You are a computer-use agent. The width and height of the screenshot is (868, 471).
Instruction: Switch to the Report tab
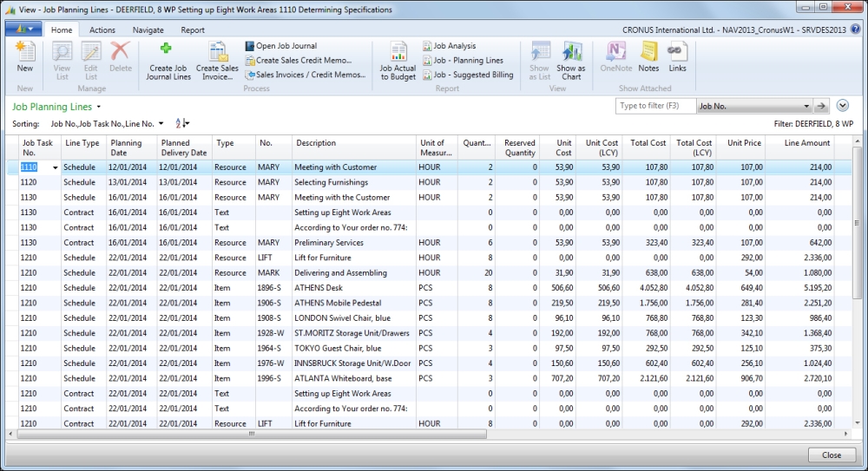point(193,29)
